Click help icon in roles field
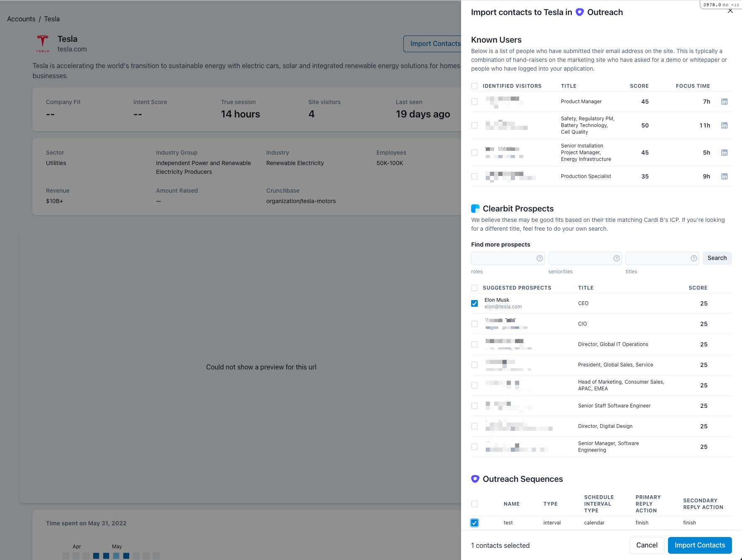The width and height of the screenshot is (742, 560). point(540,258)
